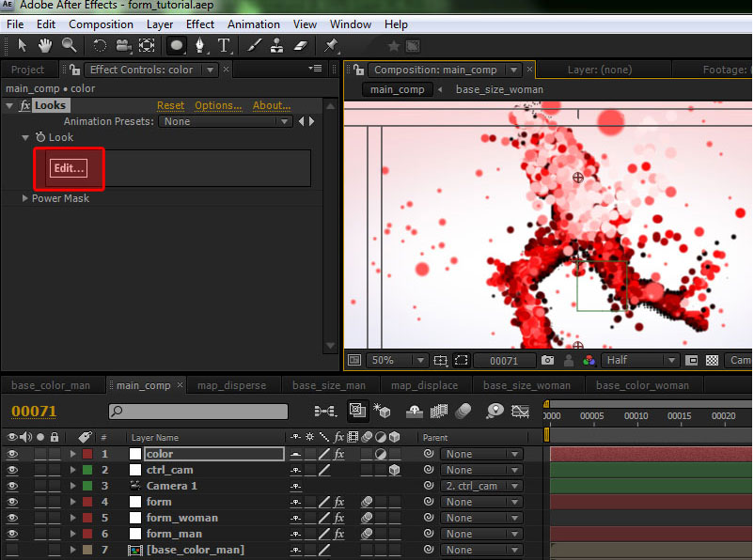Image resolution: width=754 pixels, height=560 pixels.
Task: Hide the form_man layer eye toggle
Action: [x=12, y=534]
